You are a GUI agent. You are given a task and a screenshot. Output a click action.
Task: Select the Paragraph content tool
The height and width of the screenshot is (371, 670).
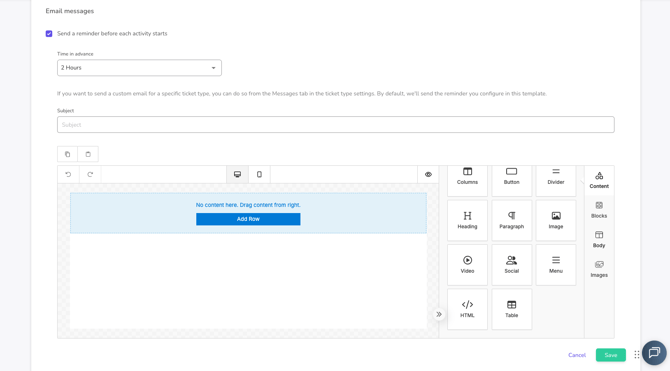511,221
